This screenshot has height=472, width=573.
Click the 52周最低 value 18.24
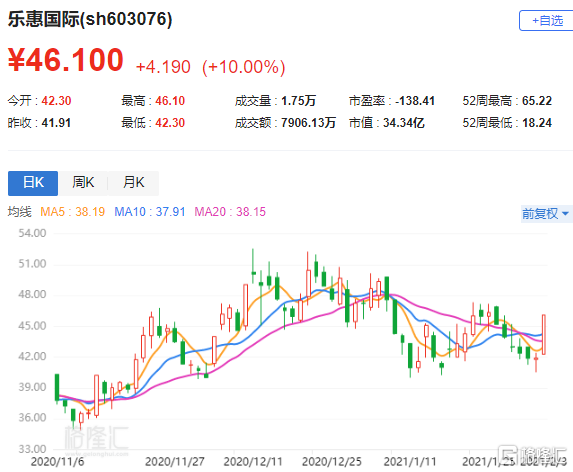pyautogui.click(x=537, y=123)
